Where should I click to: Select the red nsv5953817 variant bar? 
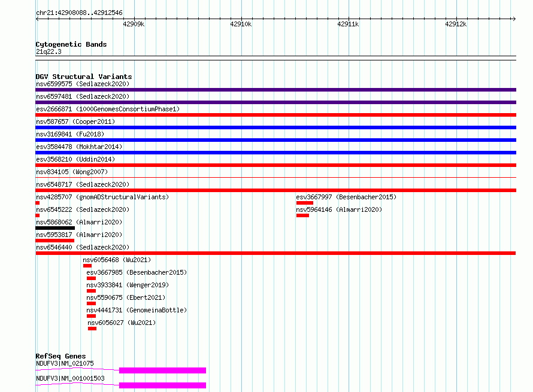[x=54, y=241]
